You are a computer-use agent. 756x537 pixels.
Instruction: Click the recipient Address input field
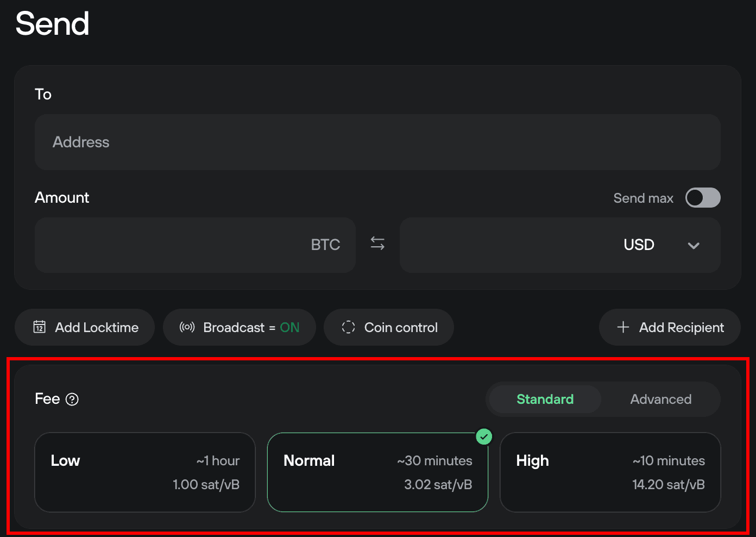377,142
